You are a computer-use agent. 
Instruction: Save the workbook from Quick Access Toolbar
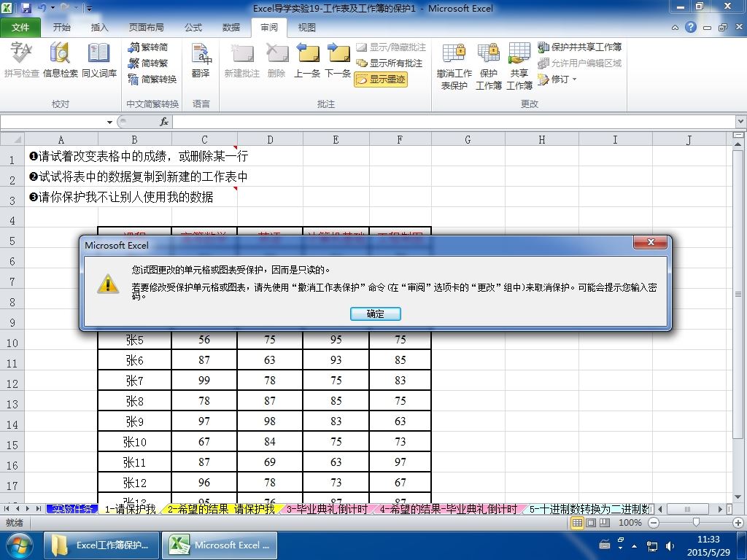26,8
